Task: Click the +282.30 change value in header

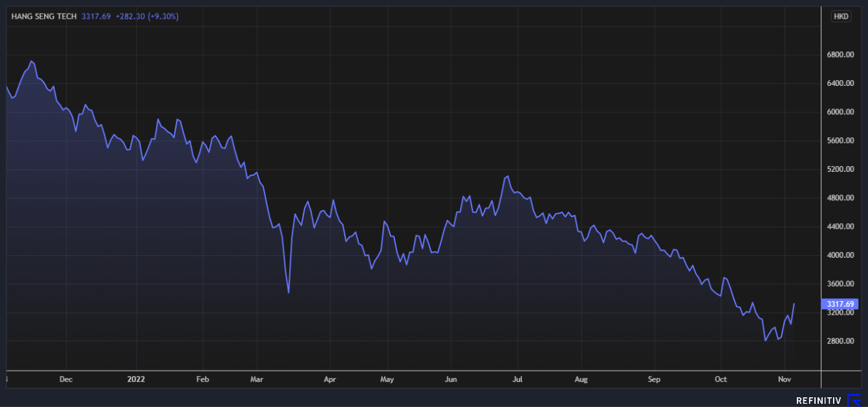Action: click(130, 16)
